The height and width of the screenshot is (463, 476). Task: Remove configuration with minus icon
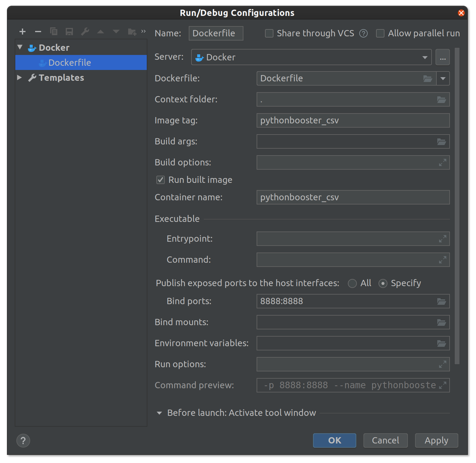(38, 32)
